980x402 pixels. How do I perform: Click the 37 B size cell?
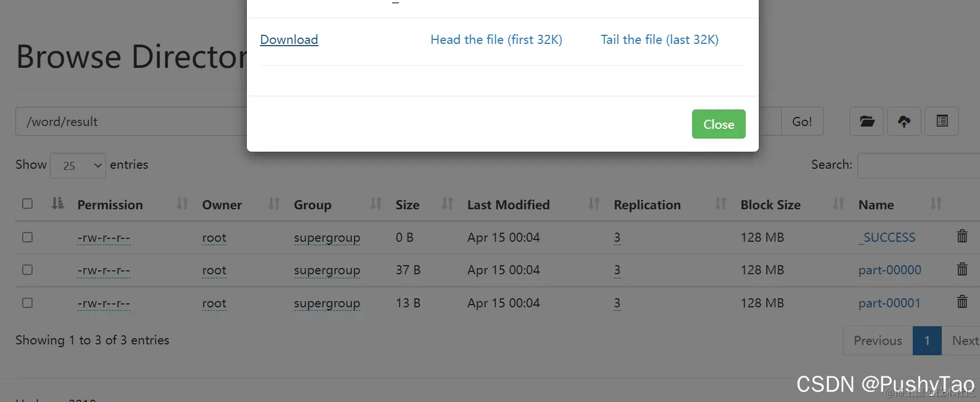pyautogui.click(x=408, y=270)
